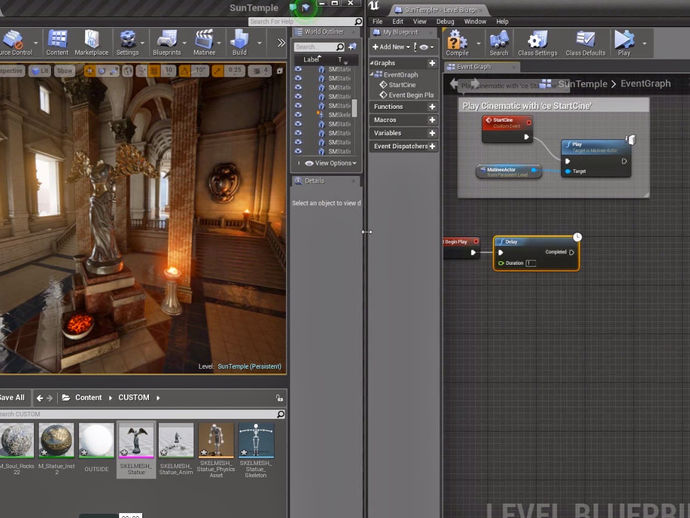The width and height of the screenshot is (690, 518).
Task: Open My Blueprint view options eye
Action: 426,47
